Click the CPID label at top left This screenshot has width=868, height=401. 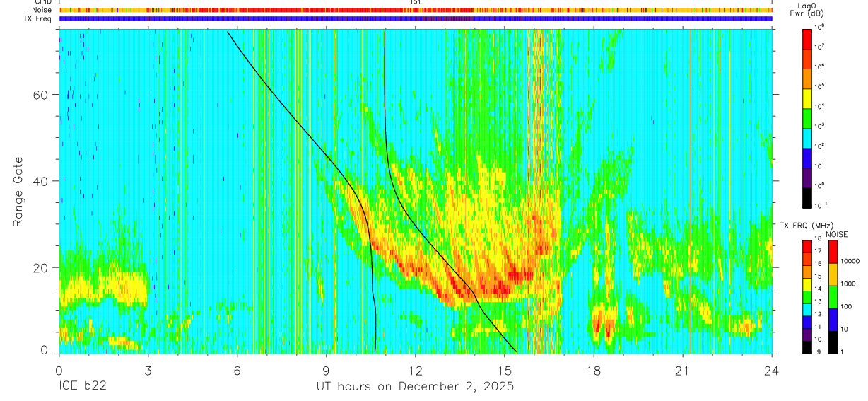pos(42,2)
